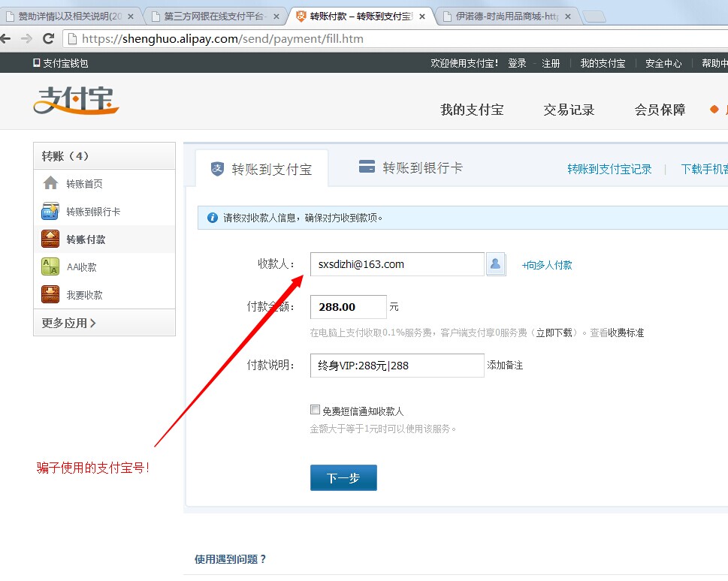This screenshot has width=728, height=581.
Task: Click the 付款金额 amount field
Action: click(348, 307)
